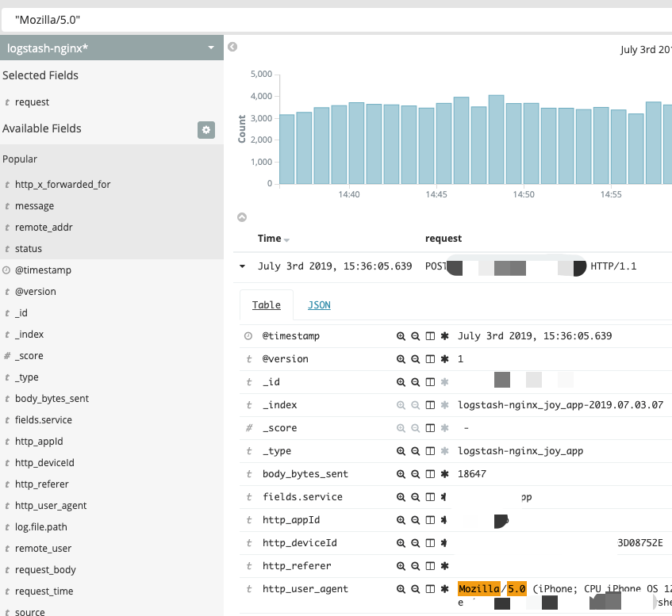Filter for the body_bytes_sent value

pos(401,474)
